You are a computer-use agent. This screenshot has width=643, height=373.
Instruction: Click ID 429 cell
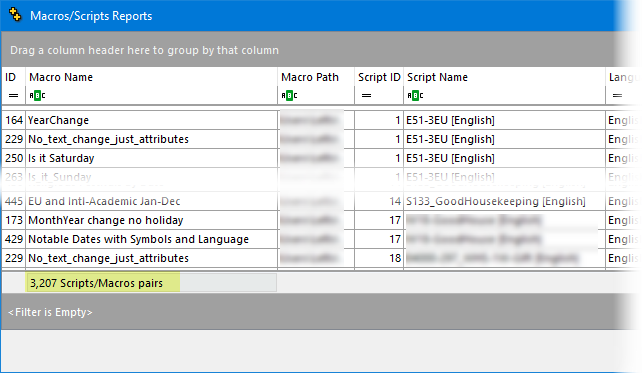point(14,239)
